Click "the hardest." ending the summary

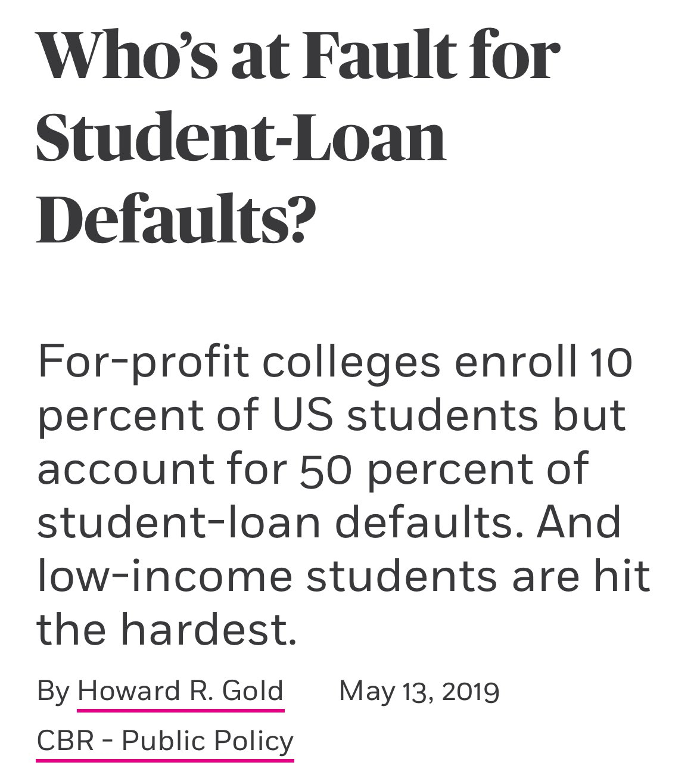click(x=166, y=630)
